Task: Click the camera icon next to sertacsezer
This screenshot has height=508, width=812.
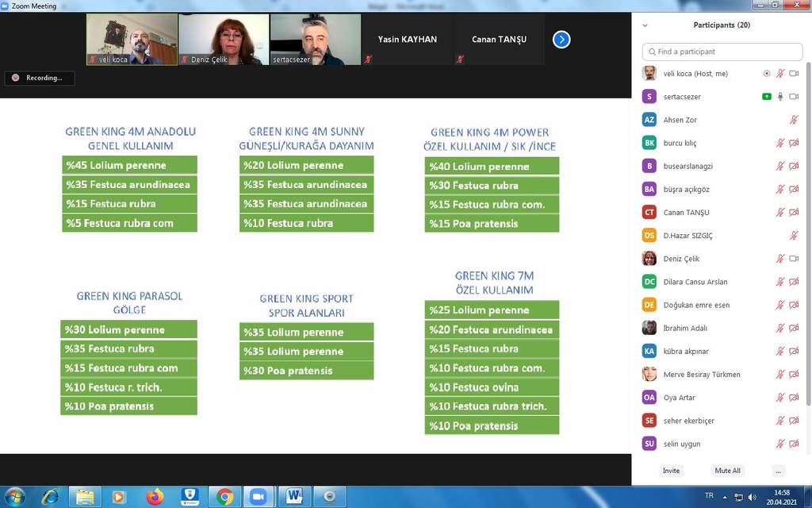Action: 794,96
